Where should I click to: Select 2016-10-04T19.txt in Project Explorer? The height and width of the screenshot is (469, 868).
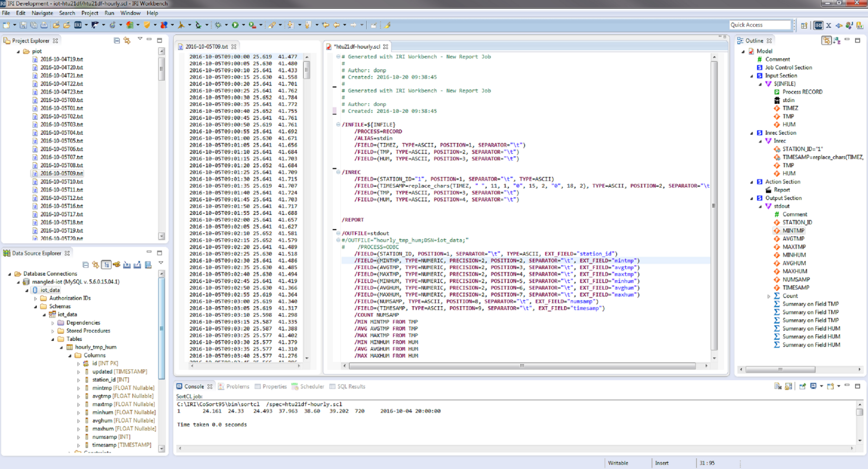tap(61, 59)
